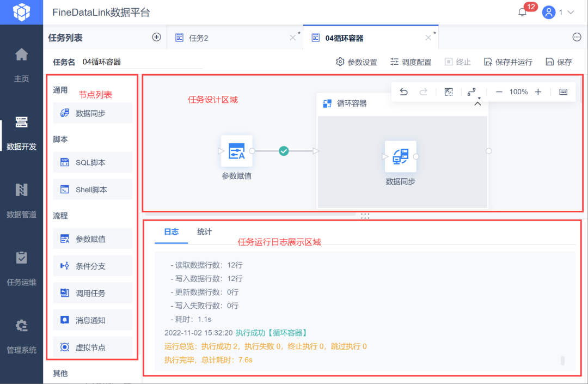Click the 脚本 category label
The width and height of the screenshot is (588, 384).
pos(60,139)
